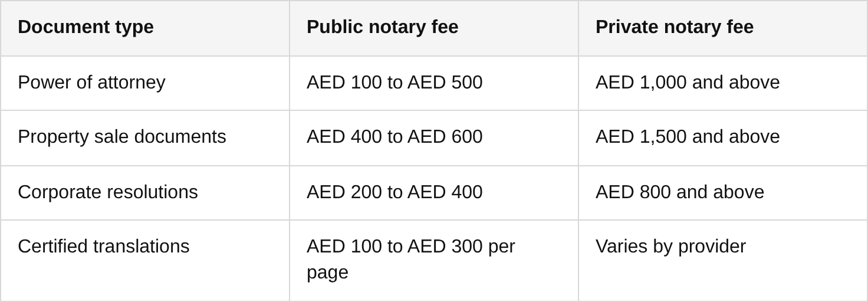Select the Corporate resolutions cell

click(107, 192)
